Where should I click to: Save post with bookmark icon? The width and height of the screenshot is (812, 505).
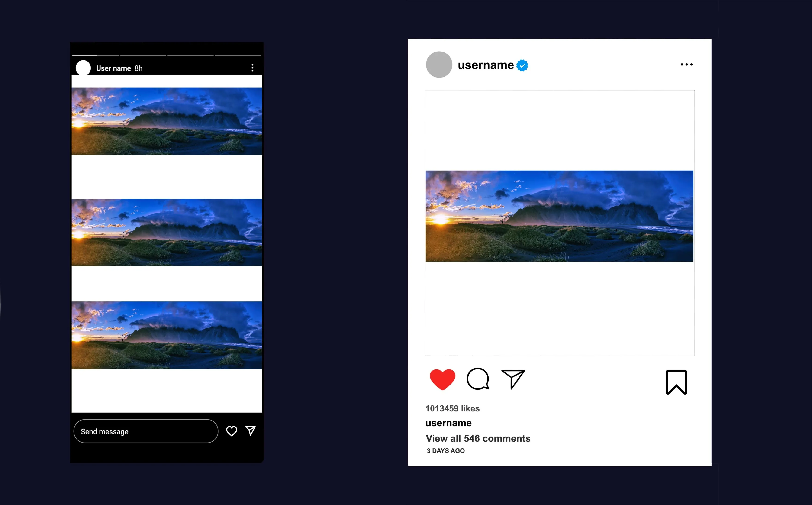(676, 382)
